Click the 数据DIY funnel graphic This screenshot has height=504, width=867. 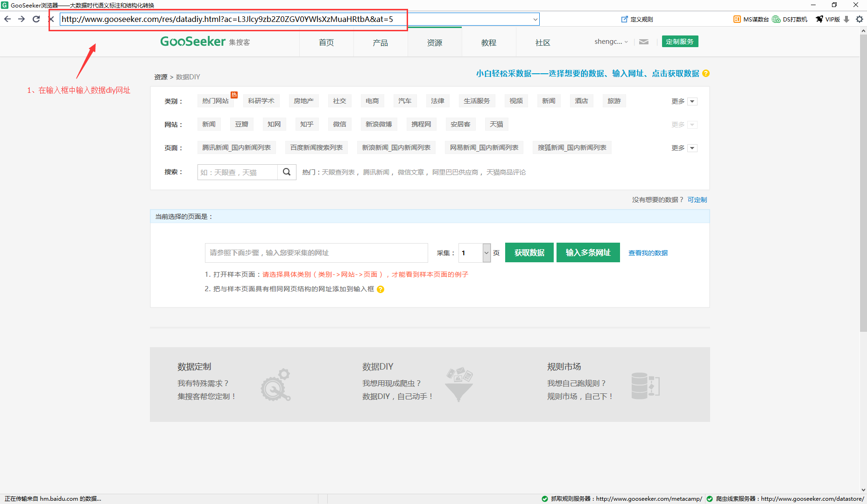click(459, 384)
